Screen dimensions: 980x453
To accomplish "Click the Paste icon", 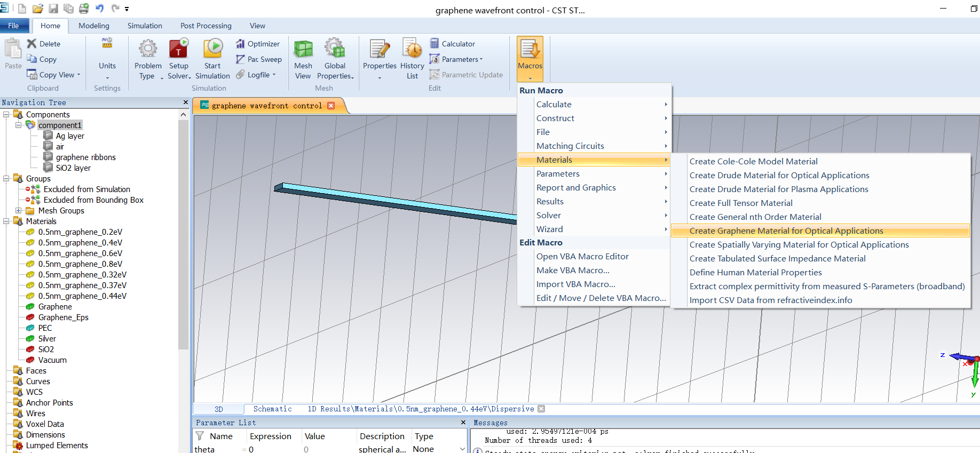I will point(13,50).
